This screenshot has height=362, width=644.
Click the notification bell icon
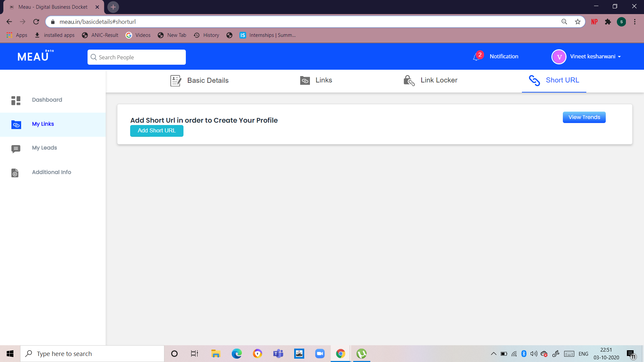pyautogui.click(x=476, y=57)
